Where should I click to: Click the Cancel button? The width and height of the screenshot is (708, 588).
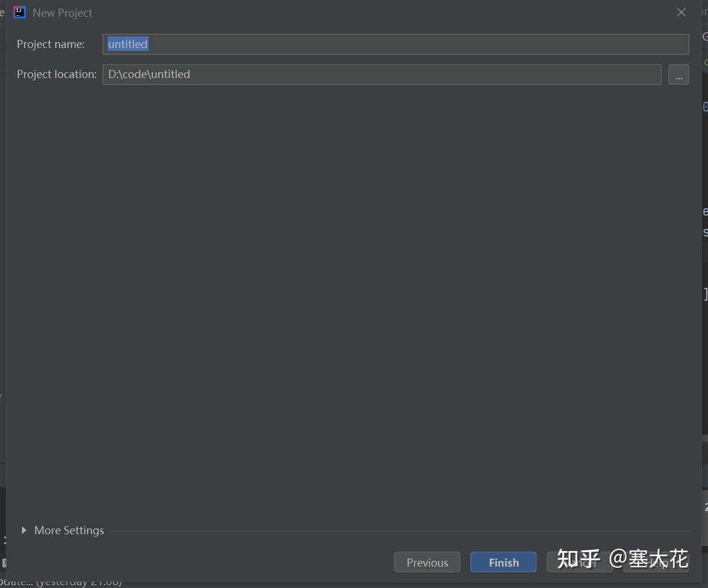tap(580, 562)
